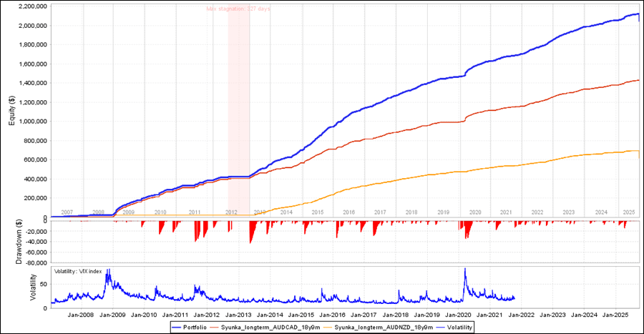The image size is (644, 334).
Task: Click the deepest red drawdown spike near 2013
Action: 250,242
